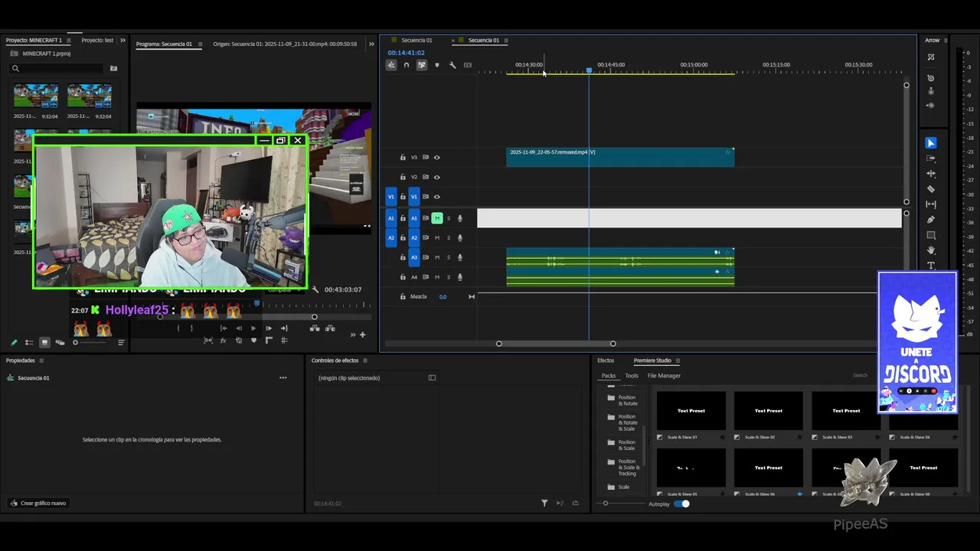Switch project panel to freeform view
The height and width of the screenshot is (551, 980).
60,342
